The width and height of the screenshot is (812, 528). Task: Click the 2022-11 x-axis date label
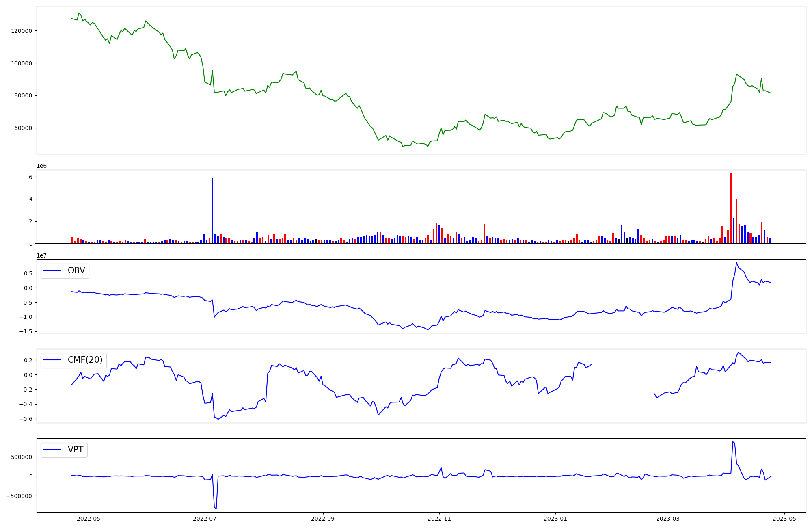click(439, 519)
